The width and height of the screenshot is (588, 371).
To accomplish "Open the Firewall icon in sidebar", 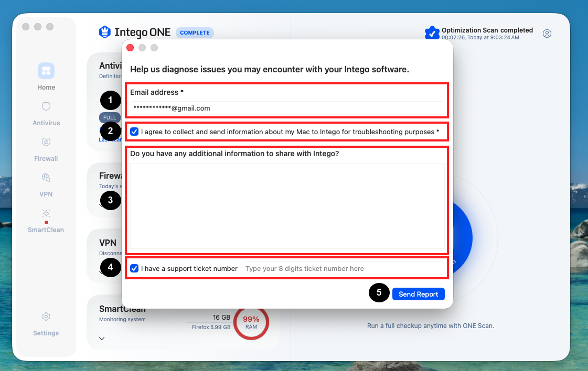I will point(46,142).
